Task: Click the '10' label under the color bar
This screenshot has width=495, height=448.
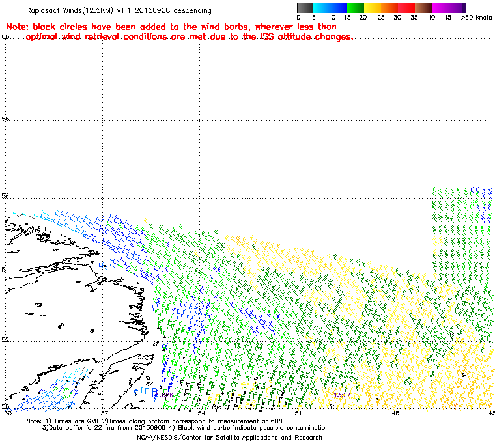Action: [331, 18]
